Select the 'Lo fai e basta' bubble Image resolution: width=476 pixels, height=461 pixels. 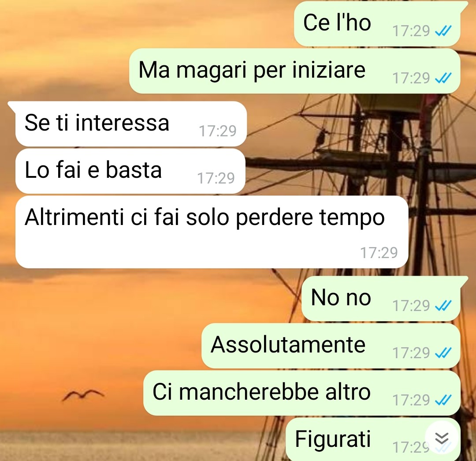tap(130, 171)
